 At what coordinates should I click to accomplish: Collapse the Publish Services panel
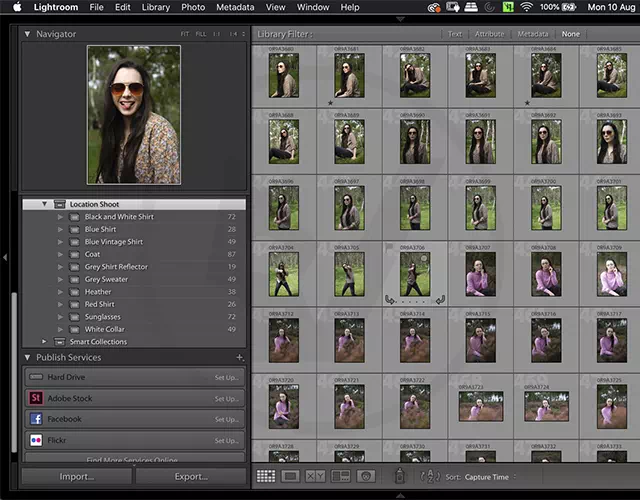tap(27, 358)
